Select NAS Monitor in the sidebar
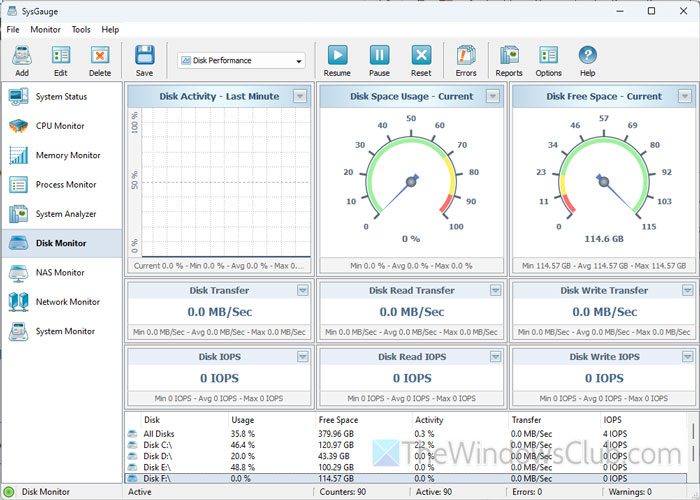This screenshot has width=700, height=500. pyautogui.click(x=62, y=273)
